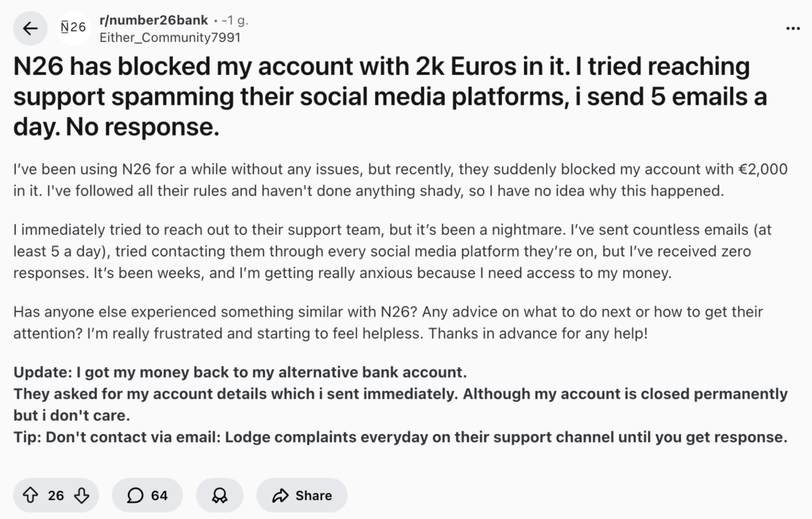Give an award to the post

pos(220,495)
